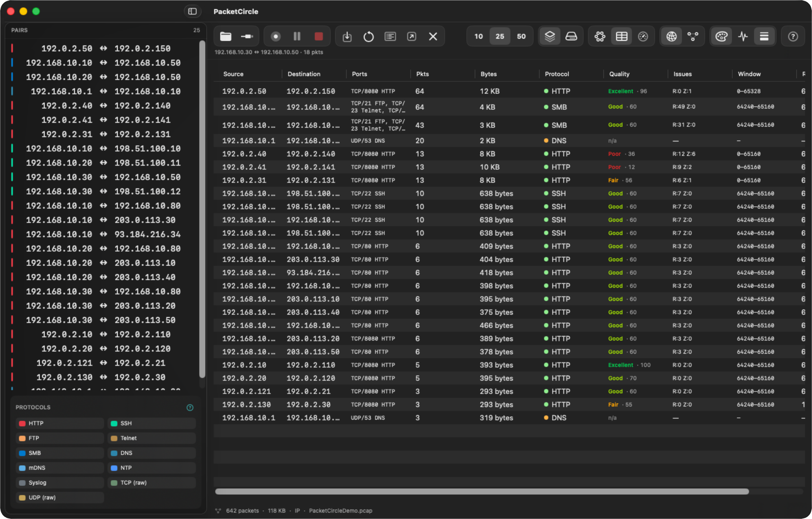Toggle TCP (raw) protocol filter
The width and height of the screenshot is (812, 519).
(152, 483)
